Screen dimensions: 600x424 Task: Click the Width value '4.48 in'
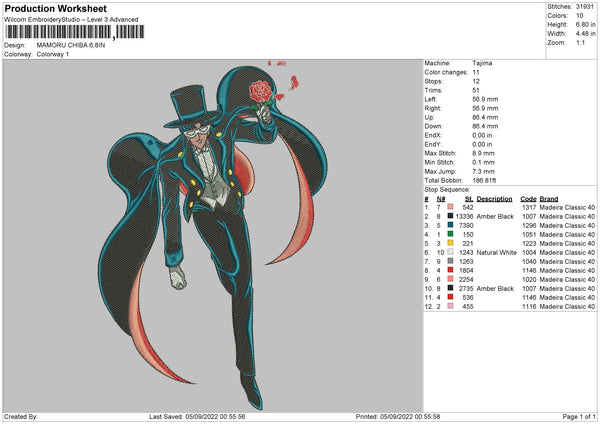click(x=585, y=34)
